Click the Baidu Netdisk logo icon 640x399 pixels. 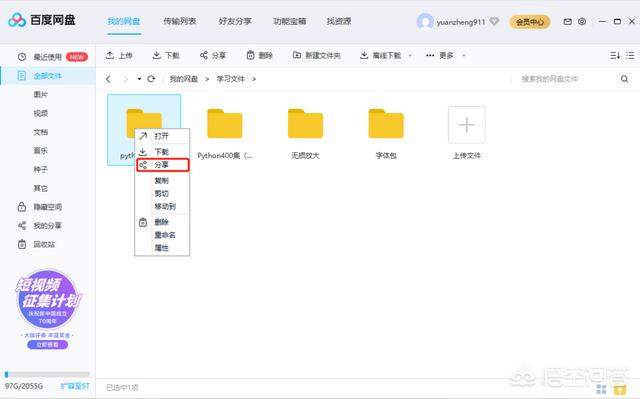(x=17, y=20)
